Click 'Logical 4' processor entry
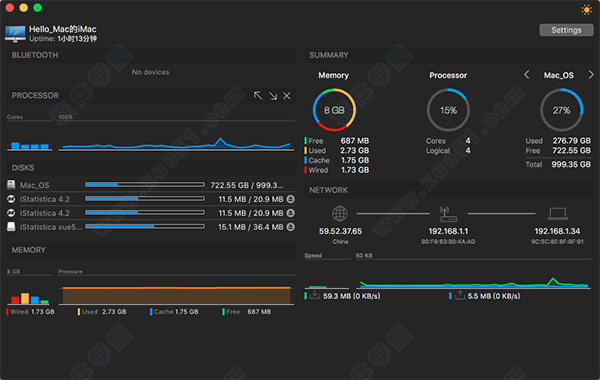Viewport: 600px width, 380px height. click(448, 150)
